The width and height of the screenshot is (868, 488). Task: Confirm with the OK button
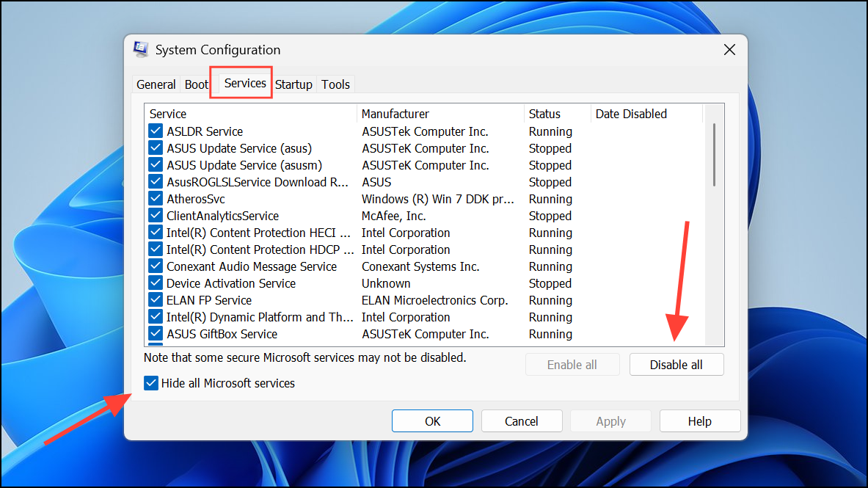point(432,421)
